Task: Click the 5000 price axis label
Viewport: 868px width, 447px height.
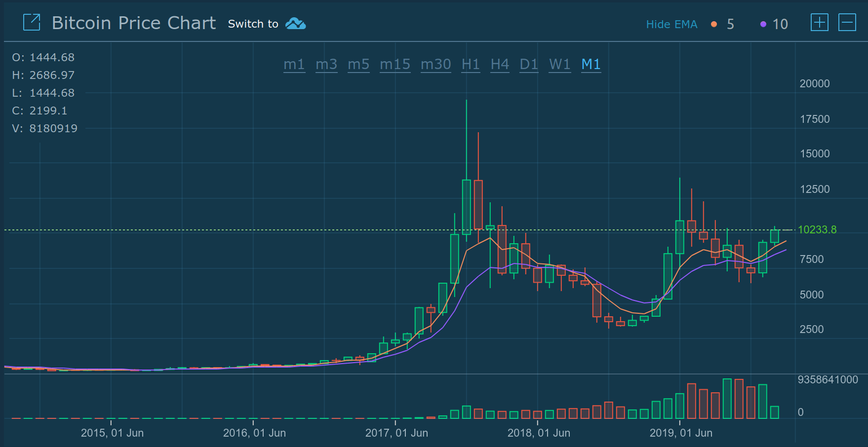Action: (x=812, y=295)
